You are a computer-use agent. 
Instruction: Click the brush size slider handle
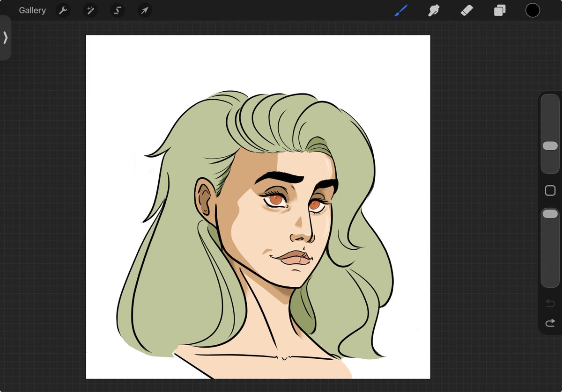(x=550, y=146)
